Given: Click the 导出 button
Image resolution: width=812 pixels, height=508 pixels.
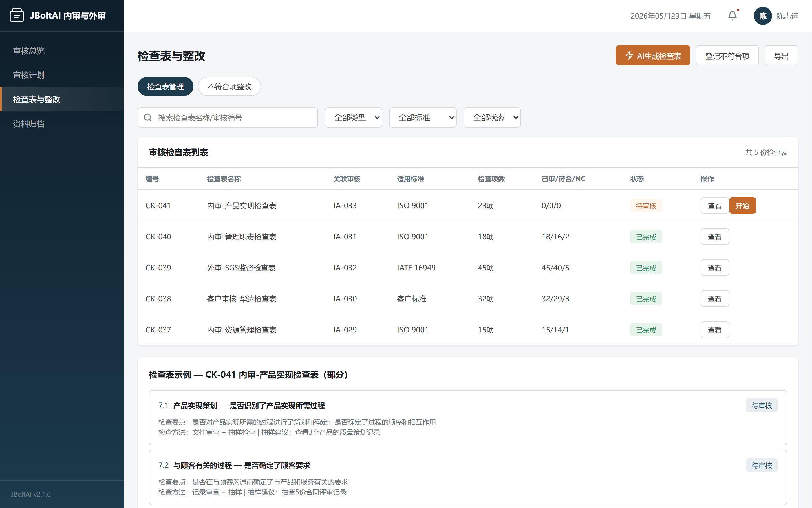Looking at the screenshot, I should point(781,55).
